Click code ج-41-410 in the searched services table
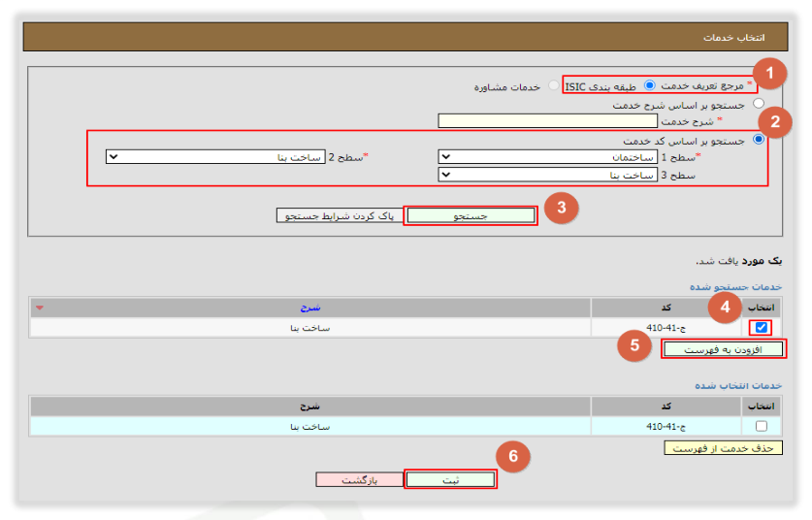The image size is (812, 520). tap(666, 327)
